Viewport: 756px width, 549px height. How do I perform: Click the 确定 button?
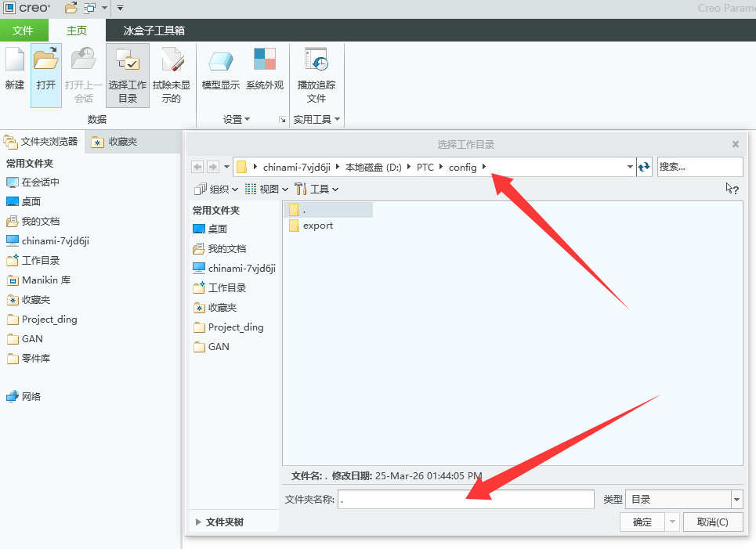(x=642, y=522)
